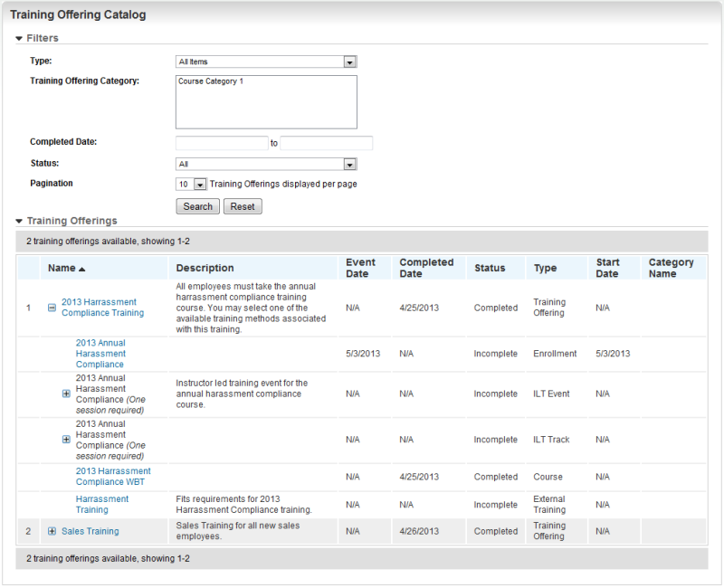Screen dimensions: 724x588
Task: Open the Type dropdown
Action: point(349,62)
